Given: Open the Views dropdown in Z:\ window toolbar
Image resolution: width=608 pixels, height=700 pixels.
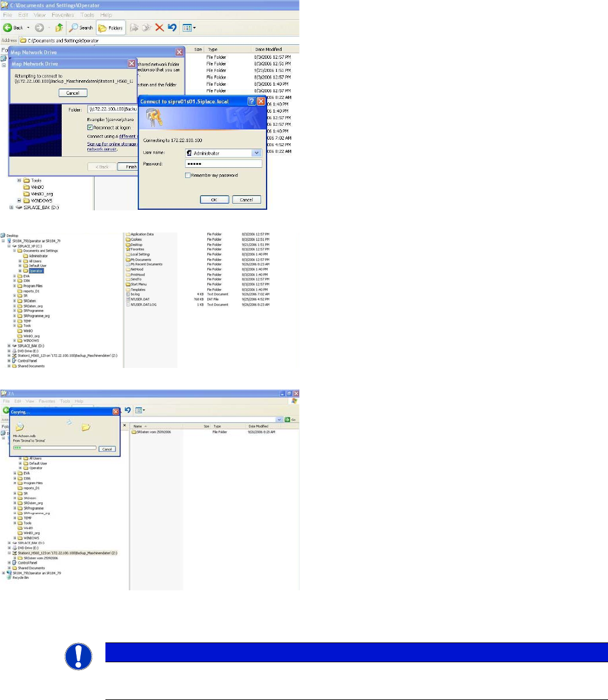Looking at the screenshot, I should click(x=140, y=410).
